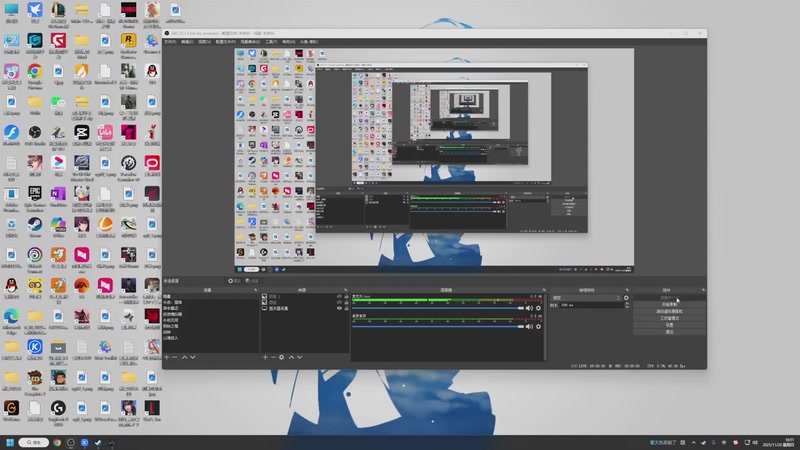Select the display capture source row
This screenshot has height=450, width=800.
[x=305, y=309]
